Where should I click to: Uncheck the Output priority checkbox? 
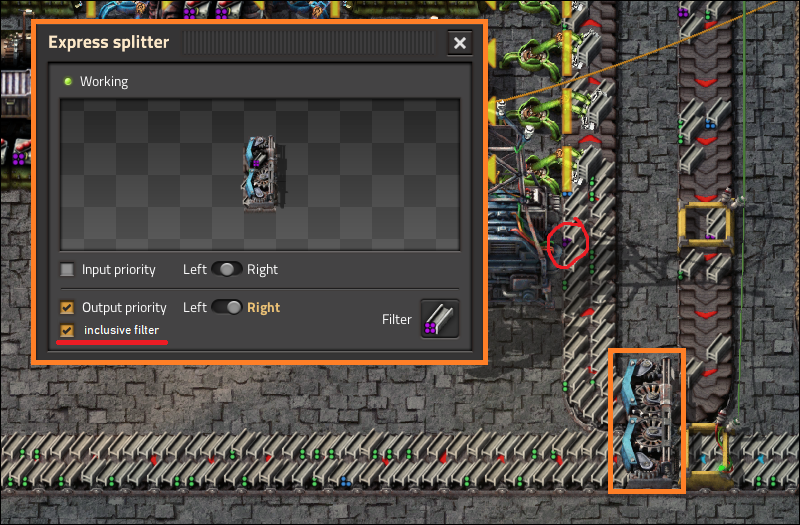click(x=67, y=307)
